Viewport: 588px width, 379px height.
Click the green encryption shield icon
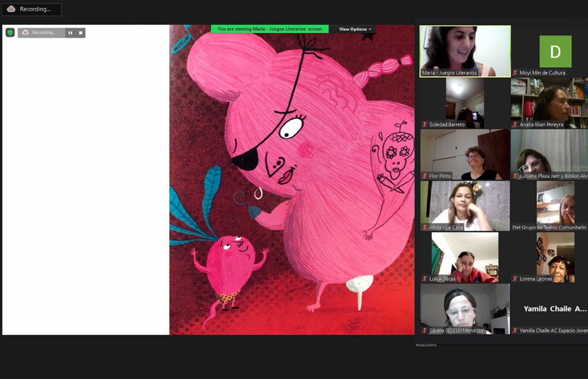tap(10, 33)
